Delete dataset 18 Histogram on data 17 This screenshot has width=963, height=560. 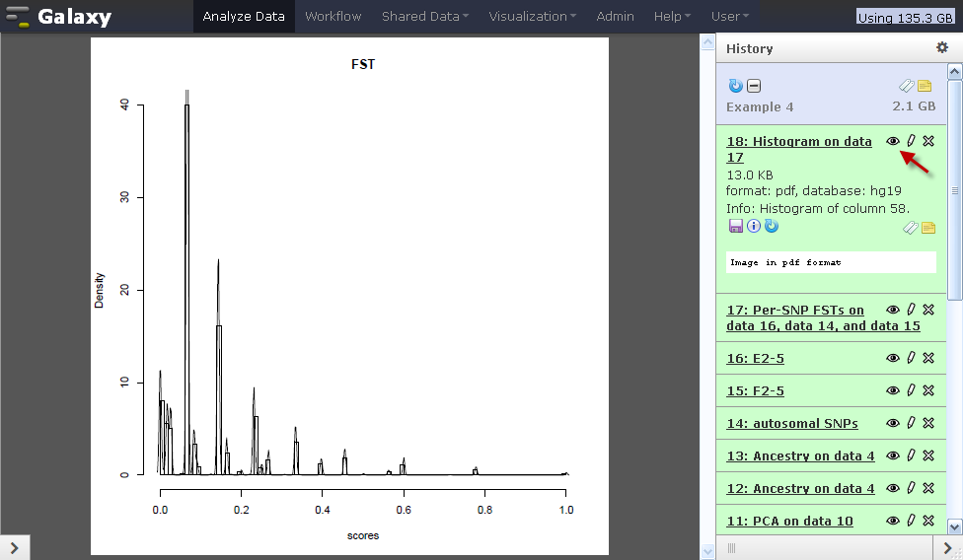point(928,140)
